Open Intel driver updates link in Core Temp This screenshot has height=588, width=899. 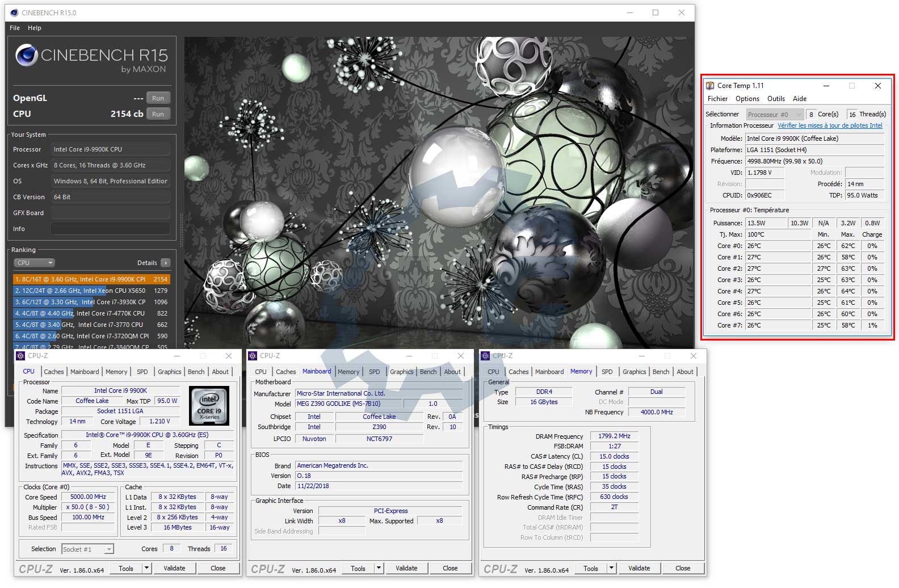click(830, 125)
